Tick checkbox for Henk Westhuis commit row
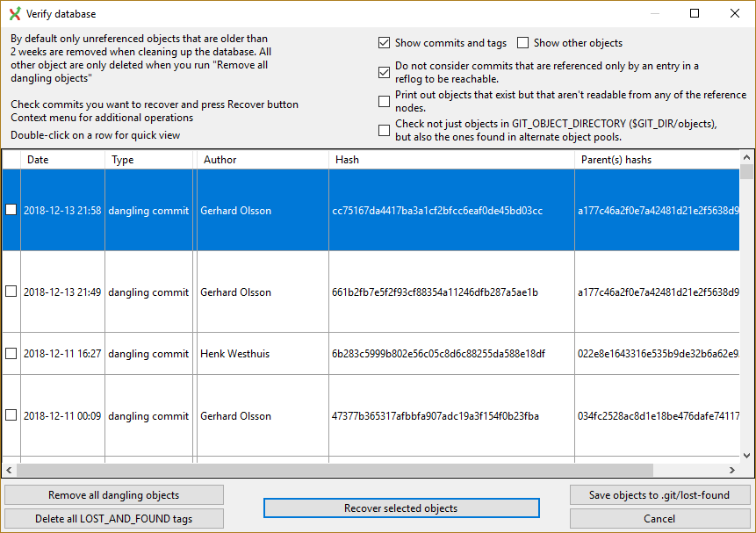The height and width of the screenshot is (533, 756). (11, 353)
